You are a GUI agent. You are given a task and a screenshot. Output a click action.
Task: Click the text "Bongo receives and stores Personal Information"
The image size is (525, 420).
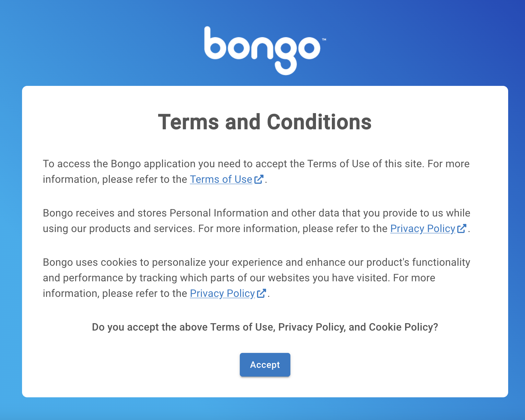127,213
